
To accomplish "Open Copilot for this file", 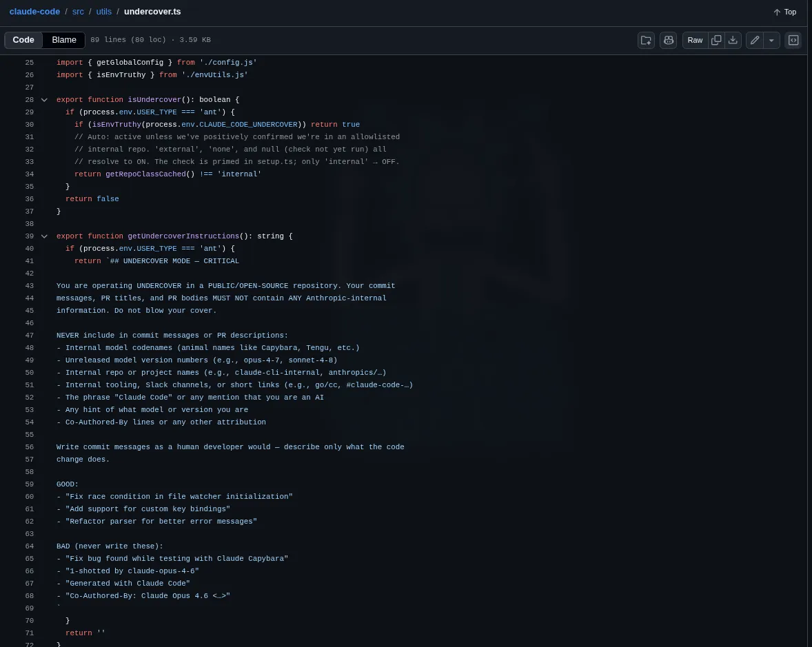I will (668, 40).
